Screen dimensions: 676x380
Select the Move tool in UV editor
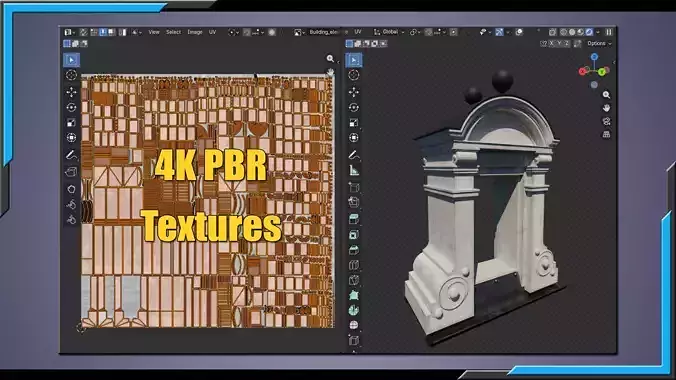71,92
